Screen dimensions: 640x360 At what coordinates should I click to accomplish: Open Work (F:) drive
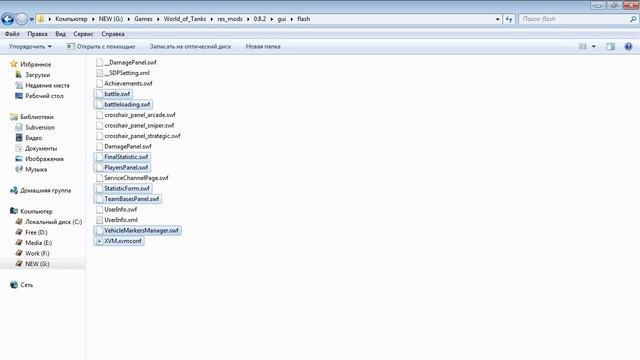(x=32, y=253)
